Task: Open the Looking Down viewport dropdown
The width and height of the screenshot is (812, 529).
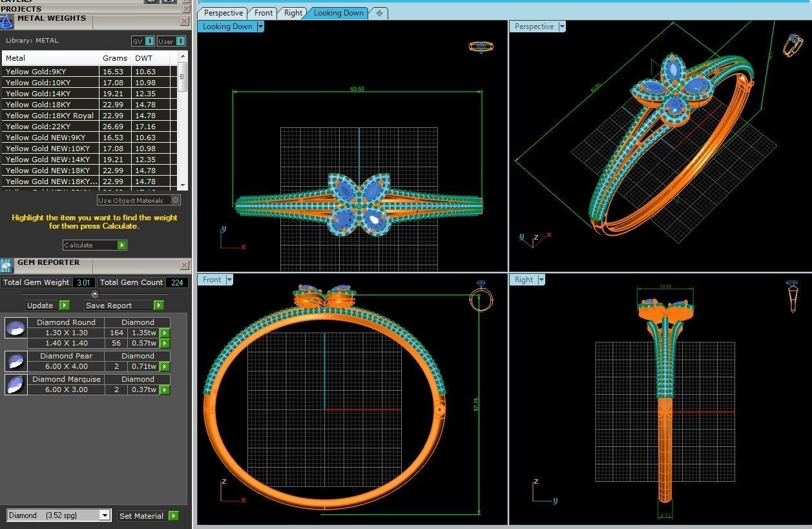Action: [260, 26]
